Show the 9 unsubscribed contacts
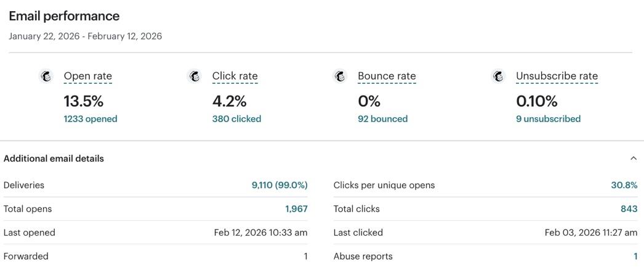Viewport: 644px width, 272px height. [x=548, y=119]
